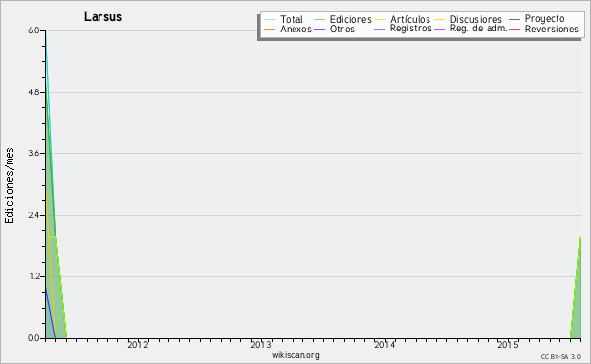
Task: Click the yellow Discusiones legend line swatch
Action: coord(439,20)
